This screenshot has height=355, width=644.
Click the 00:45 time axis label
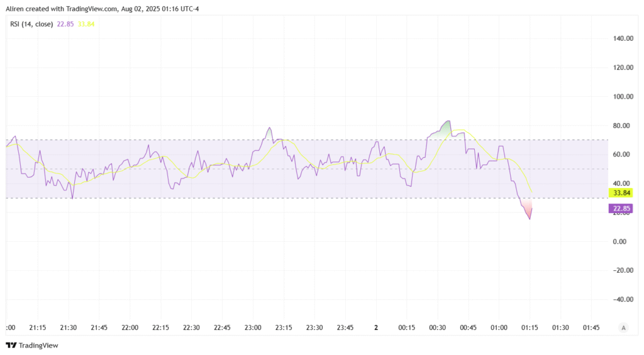click(468, 327)
